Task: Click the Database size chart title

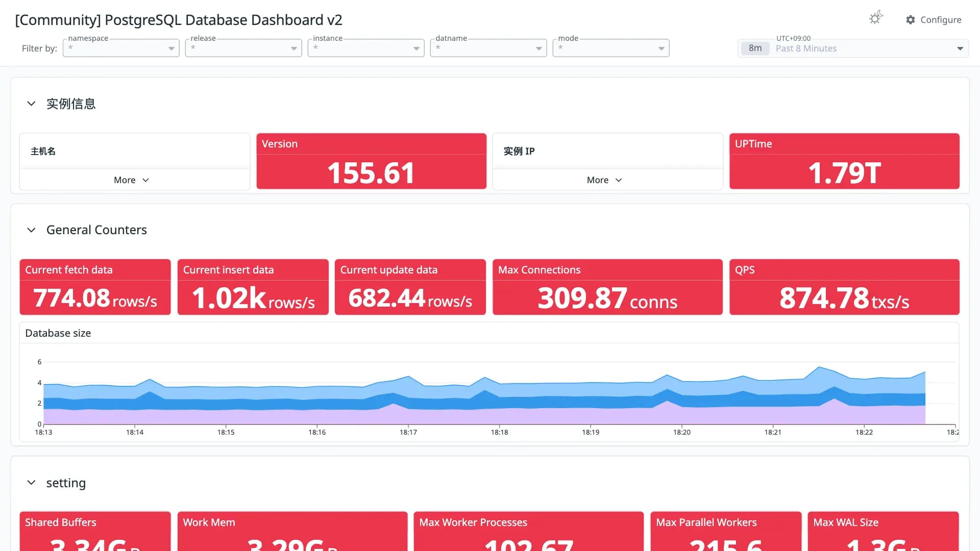Action: point(58,333)
